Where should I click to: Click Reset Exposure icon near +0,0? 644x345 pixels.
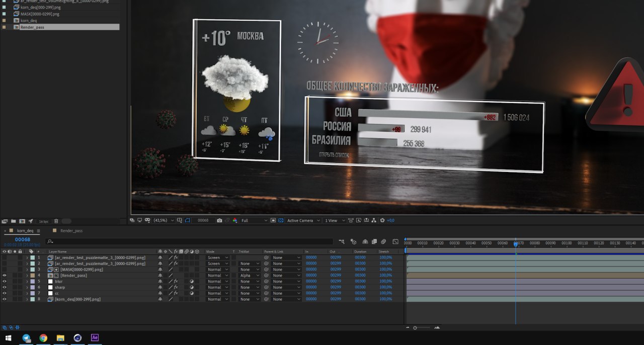(382, 220)
